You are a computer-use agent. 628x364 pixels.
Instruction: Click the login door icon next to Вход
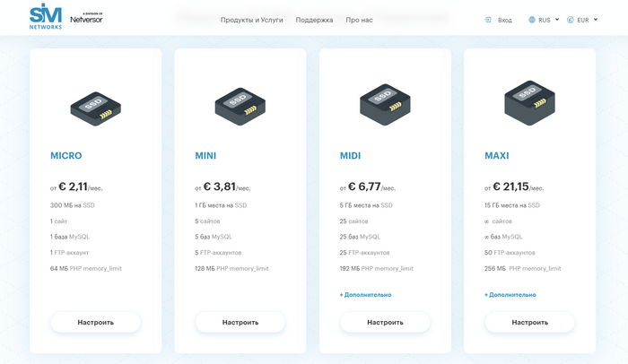[488, 20]
